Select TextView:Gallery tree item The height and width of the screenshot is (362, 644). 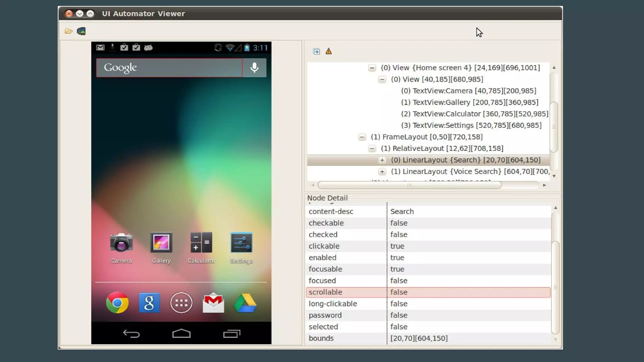coord(469,102)
